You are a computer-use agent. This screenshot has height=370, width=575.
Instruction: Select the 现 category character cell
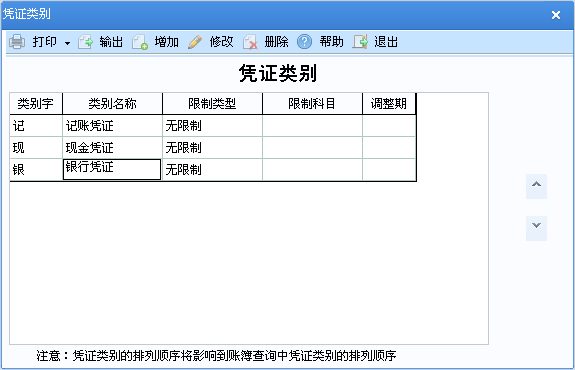pyautogui.click(x=36, y=148)
